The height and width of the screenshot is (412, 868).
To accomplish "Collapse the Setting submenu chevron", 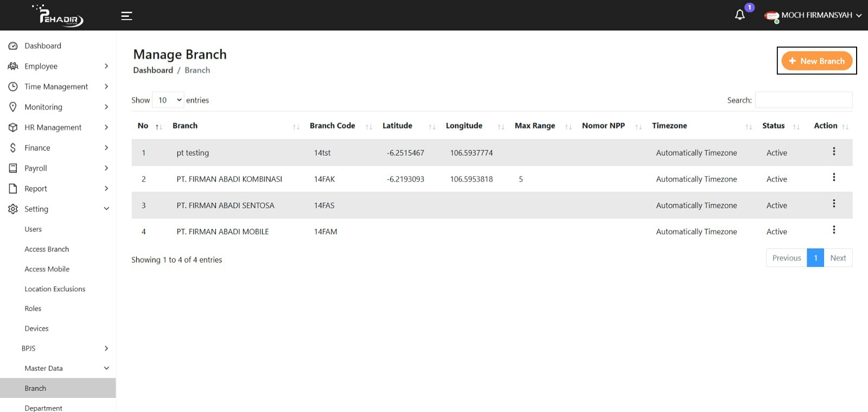I will pyautogui.click(x=106, y=209).
